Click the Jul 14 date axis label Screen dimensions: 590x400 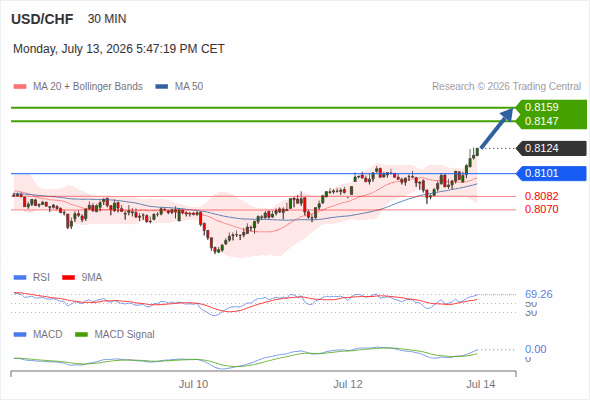point(481,384)
